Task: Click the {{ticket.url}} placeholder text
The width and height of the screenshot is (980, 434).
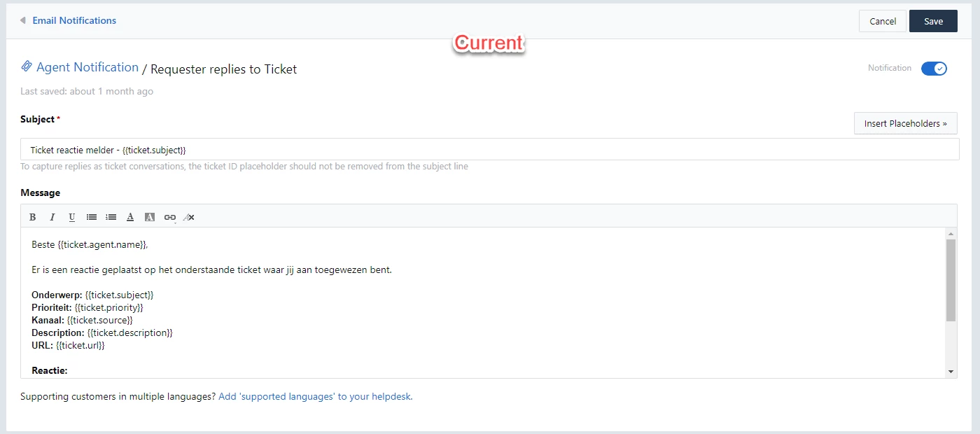Action: coord(80,345)
